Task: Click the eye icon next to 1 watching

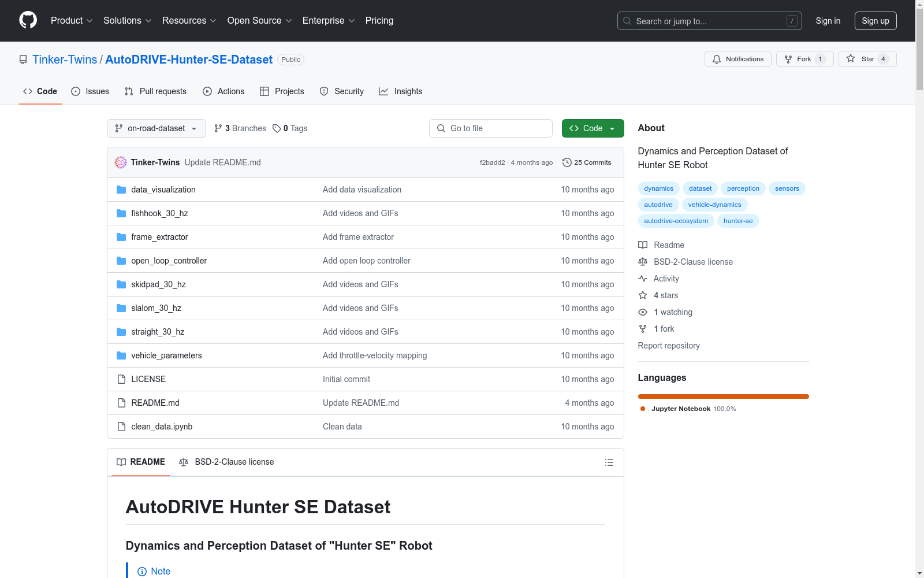Action: point(643,312)
